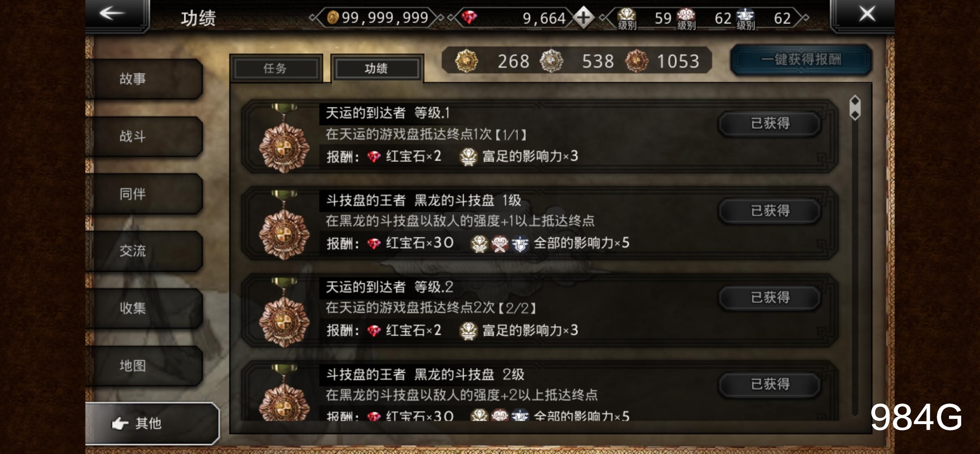Click the 一键获得报酬 button

[x=801, y=60]
